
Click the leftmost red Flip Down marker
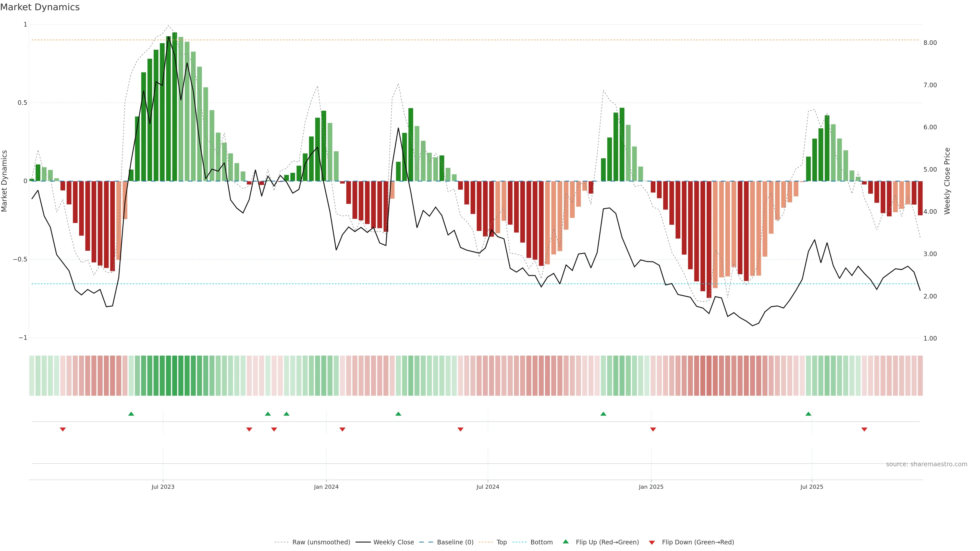(63, 429)
